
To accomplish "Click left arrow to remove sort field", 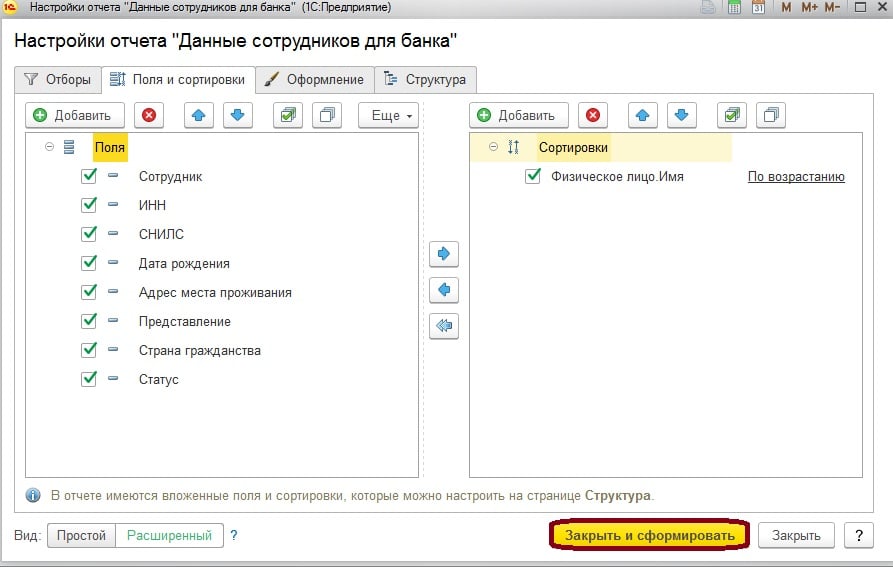I will (x=443, y=290).
